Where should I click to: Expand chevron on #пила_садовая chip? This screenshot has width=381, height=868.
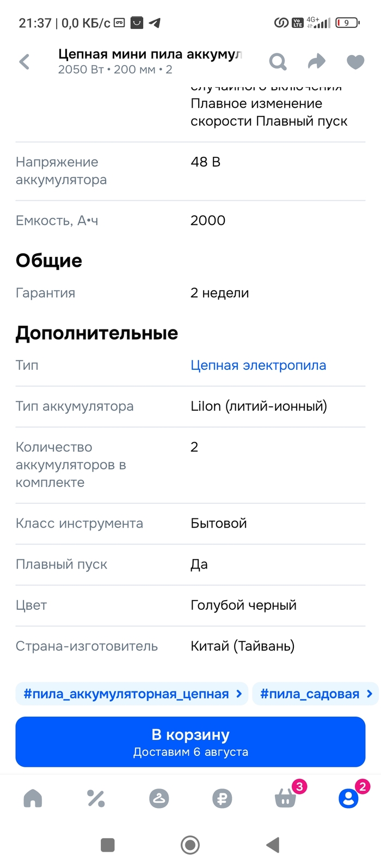point(370,694)
